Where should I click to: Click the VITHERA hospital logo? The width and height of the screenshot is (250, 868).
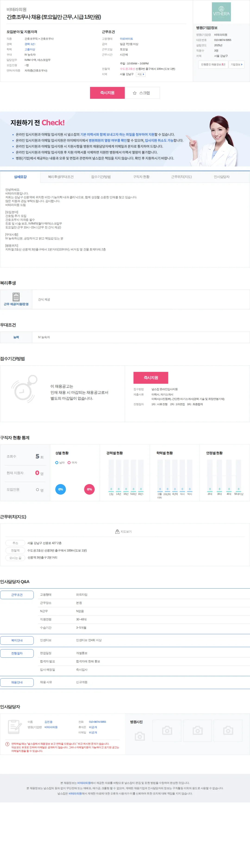point(221,12)
